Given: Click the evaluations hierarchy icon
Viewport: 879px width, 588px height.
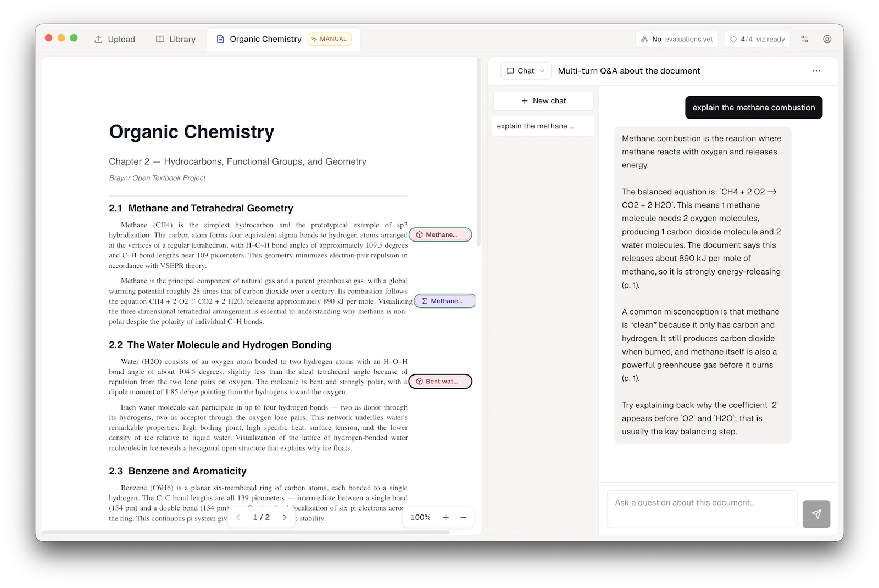Looking at the screenshot, I should point(645,40).
